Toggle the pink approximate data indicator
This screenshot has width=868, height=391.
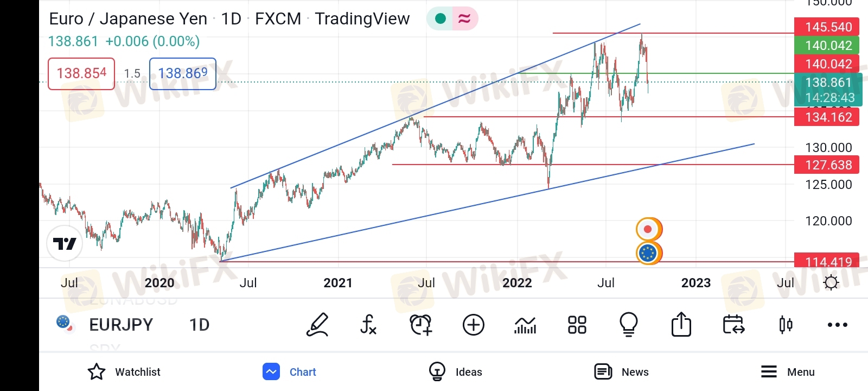[x=464, y=18]
